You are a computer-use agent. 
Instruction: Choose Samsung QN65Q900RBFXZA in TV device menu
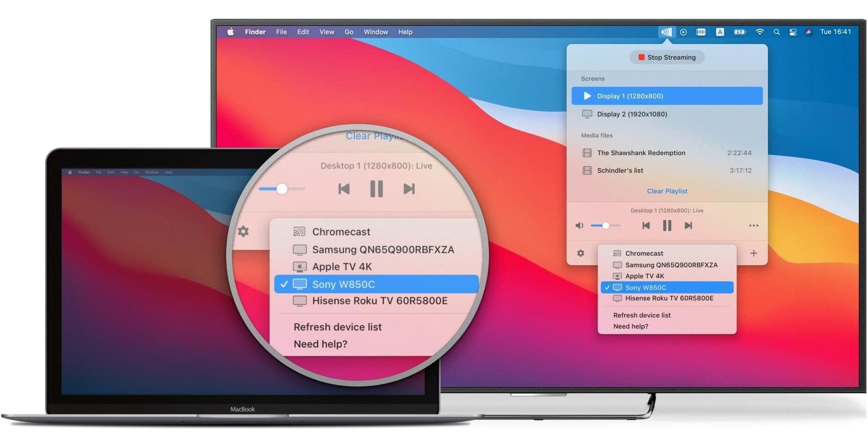tap(667, 265)
